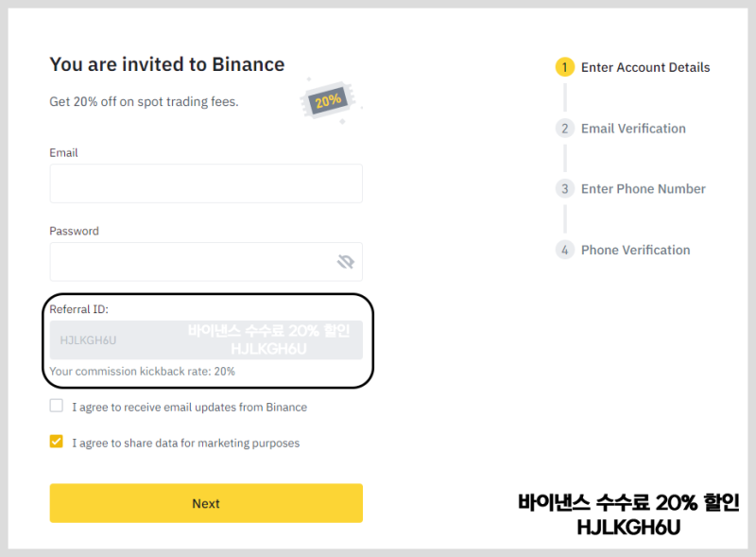
Task: Click the 20% discount coupon icon
Action: pyautogui.click(x=330, y=100)
